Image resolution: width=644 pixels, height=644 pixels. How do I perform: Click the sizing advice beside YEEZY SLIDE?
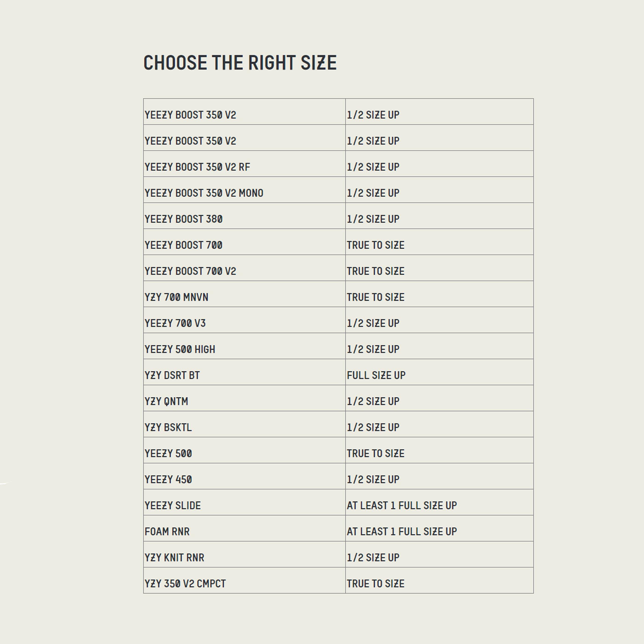click(402, 505)
